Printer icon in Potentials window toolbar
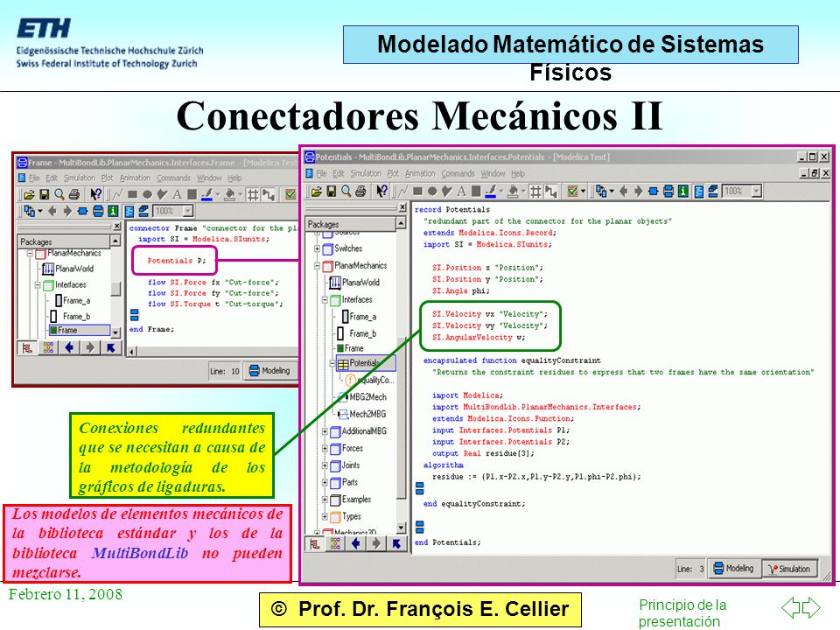The image size is (840, 630). click(x=360, y=192)
